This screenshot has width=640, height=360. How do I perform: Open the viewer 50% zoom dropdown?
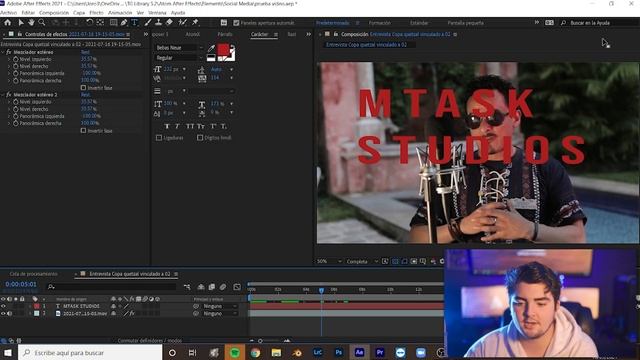[329, 261]
